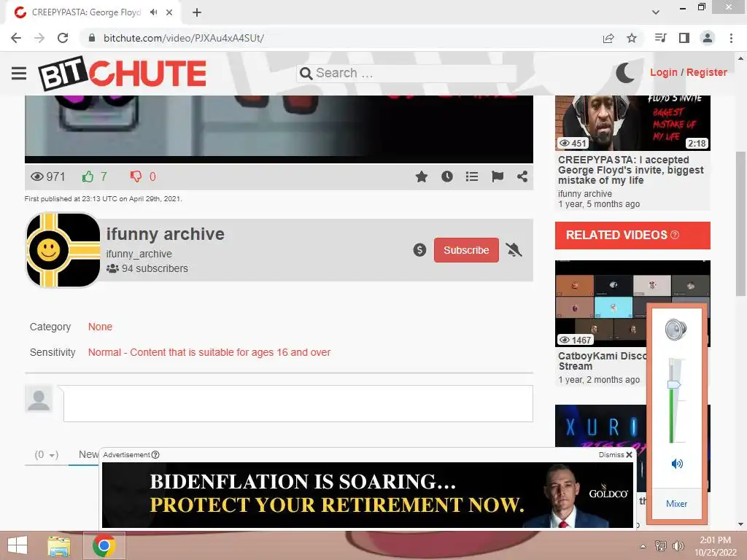Toggle channel notification bell icon
747x560 pixels.
(514, 249)
